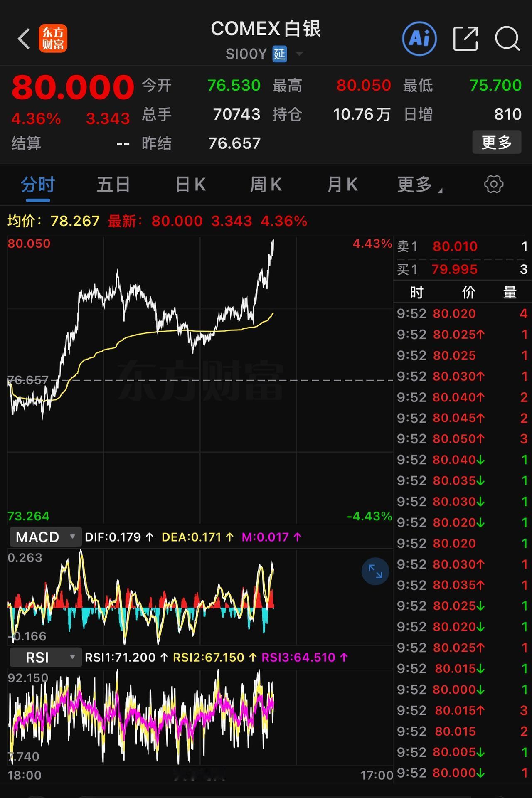Tap the tick row priced 80.050↑
Image resolution: width=532 pixels, height=798 pixels.
(462, 439)
